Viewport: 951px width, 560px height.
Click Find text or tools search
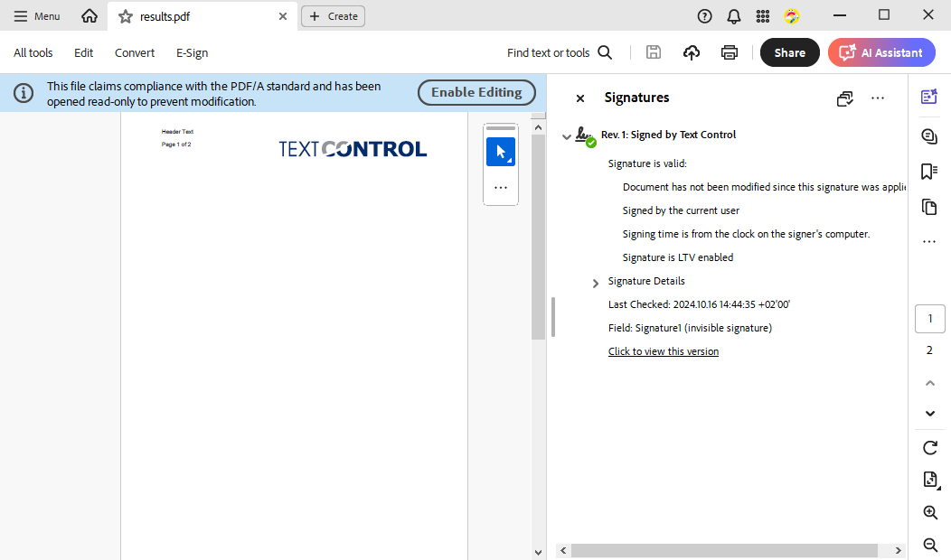click(x=560, y=52)
